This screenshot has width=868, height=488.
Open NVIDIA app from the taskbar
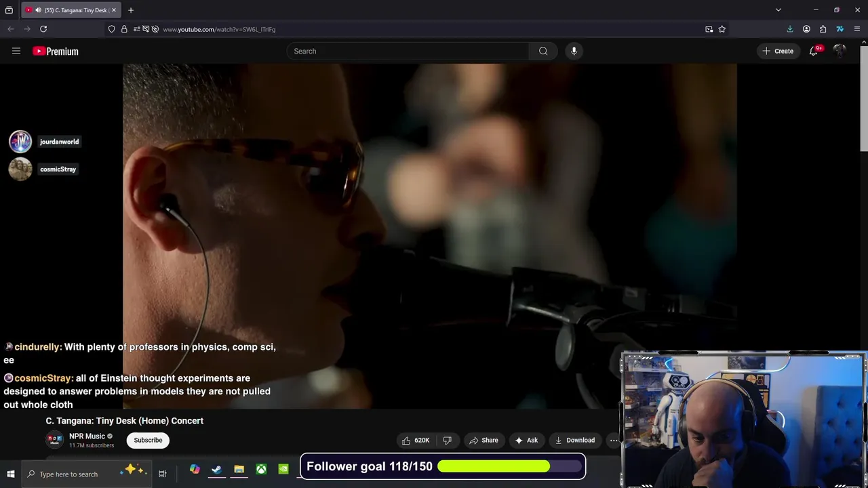tap(283, 469)
